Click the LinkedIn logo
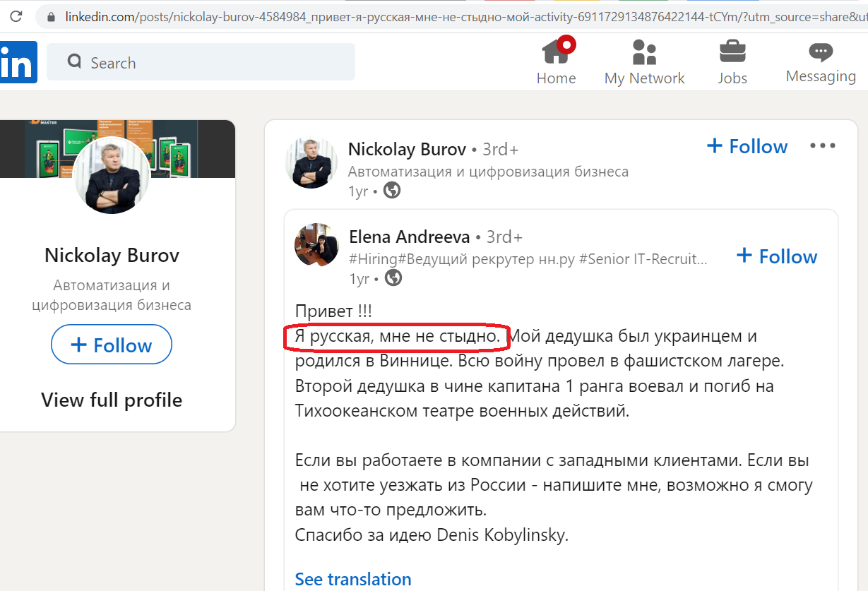Screen dimensions: 868x591 pyautogui.click(x=17, y=63)
